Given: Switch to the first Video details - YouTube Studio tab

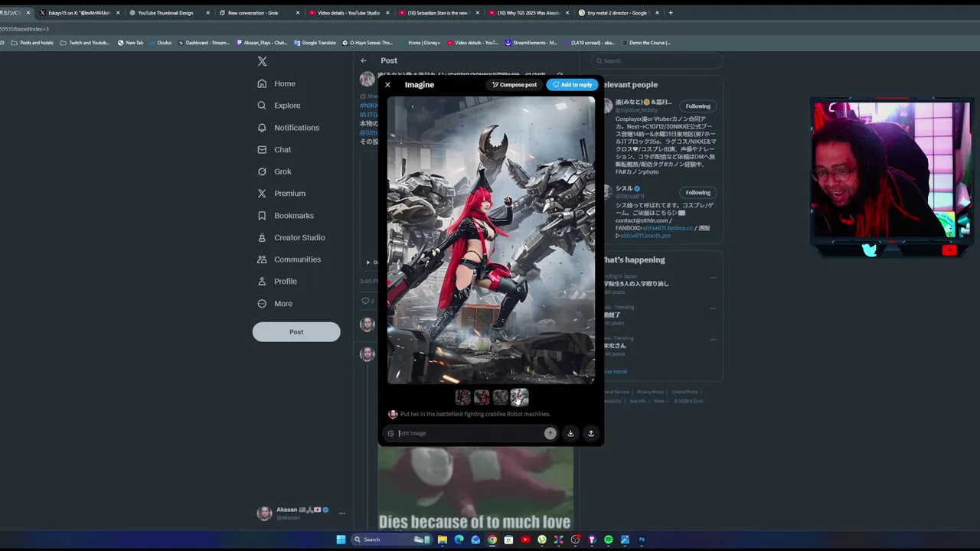Looking at the screenshot, I should 348,13.
